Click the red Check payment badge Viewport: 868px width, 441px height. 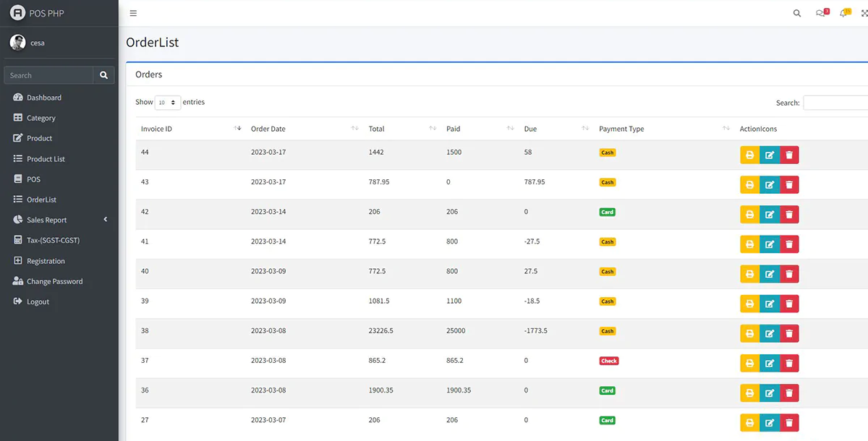click(609, 361)
